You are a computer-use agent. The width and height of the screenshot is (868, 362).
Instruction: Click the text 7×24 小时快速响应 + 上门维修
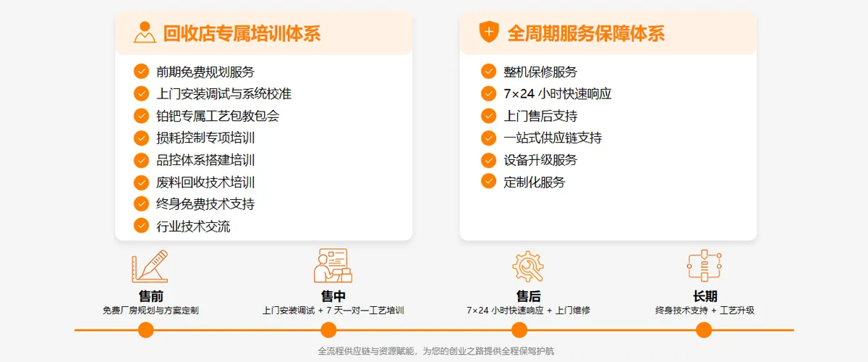[x=528, y=311]
